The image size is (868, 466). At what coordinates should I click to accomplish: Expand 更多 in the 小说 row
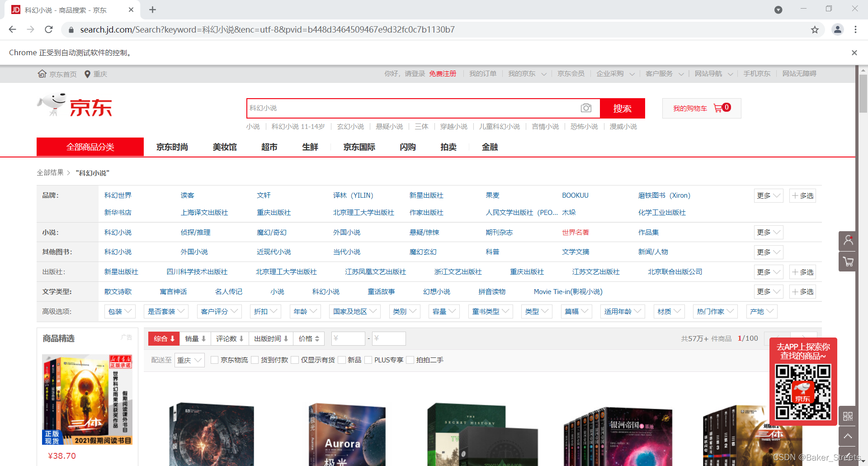coord(769,232)
